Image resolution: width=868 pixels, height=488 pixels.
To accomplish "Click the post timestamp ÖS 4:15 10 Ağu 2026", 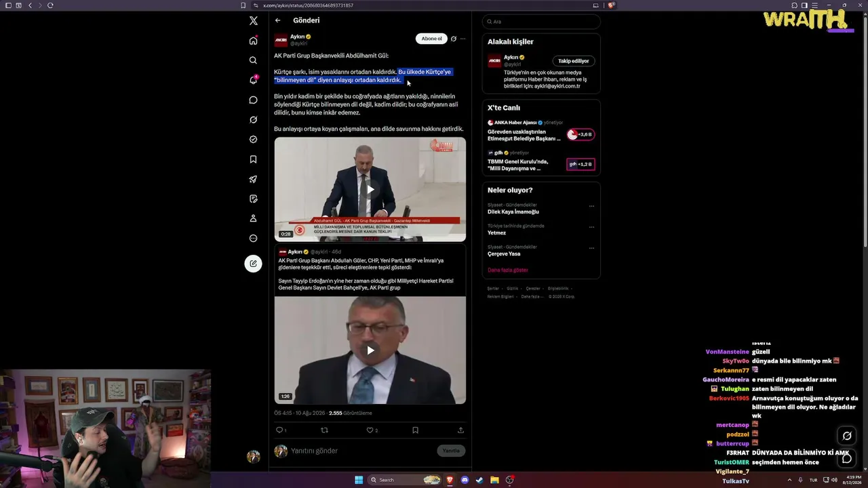I will (x=300, y=413).
